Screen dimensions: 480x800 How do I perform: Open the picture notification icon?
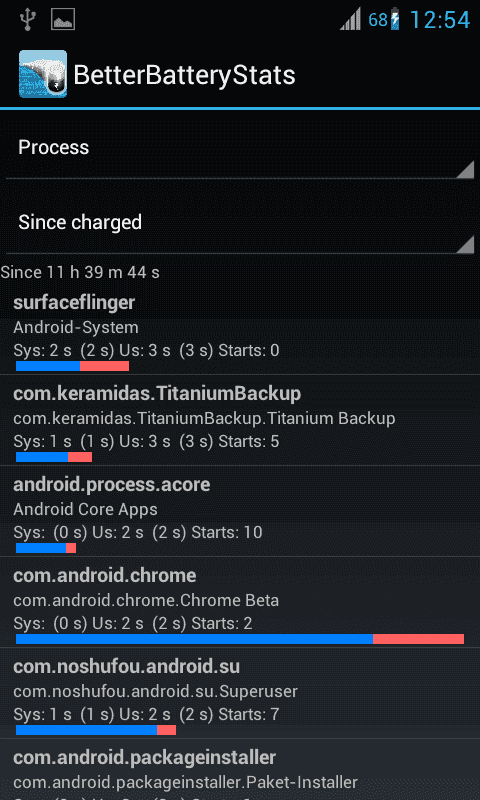pos(63,20)
